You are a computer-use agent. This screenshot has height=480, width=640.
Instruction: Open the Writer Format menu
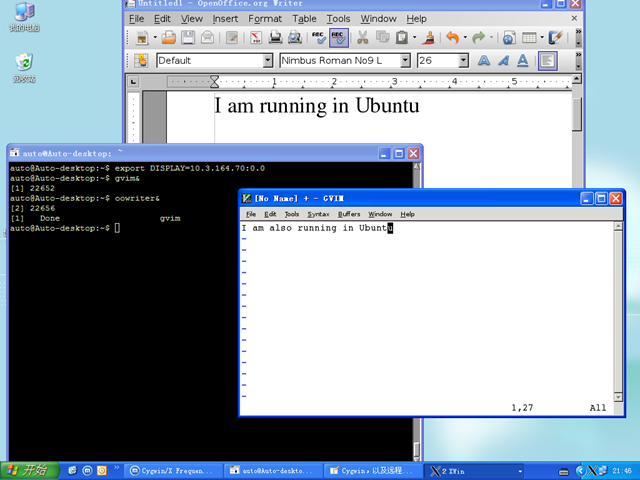click(x=265, y=19)
